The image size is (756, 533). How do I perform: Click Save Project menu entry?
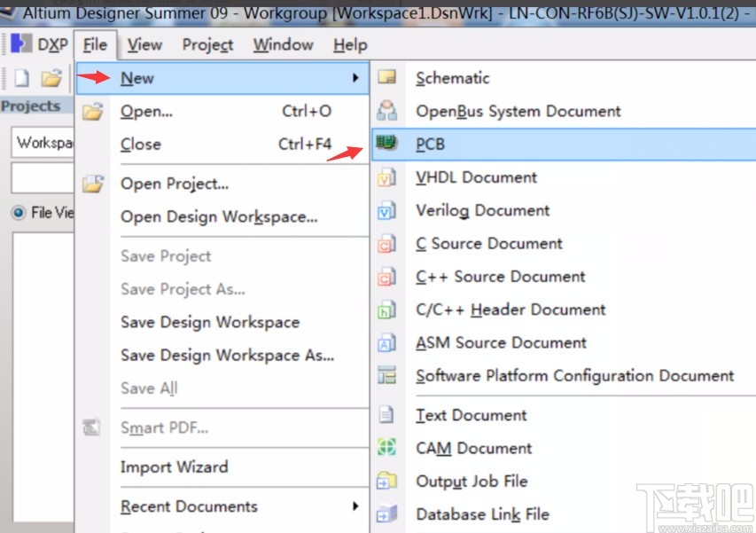pos(222,256)
